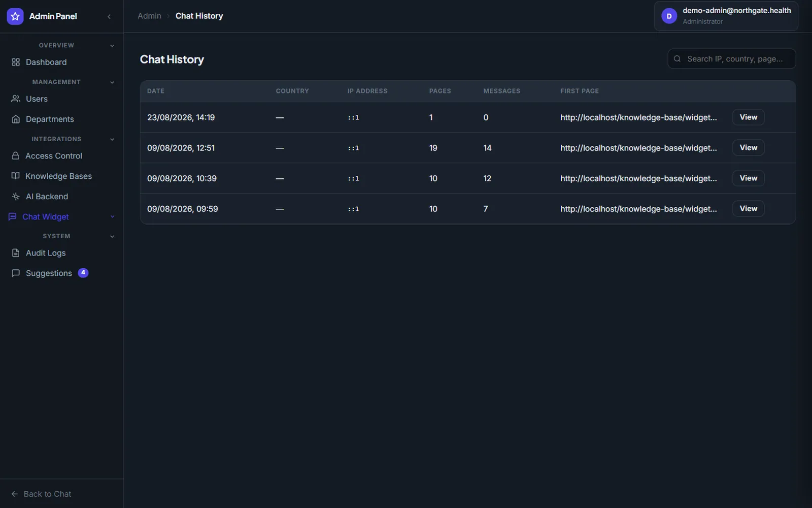Screen dimensions: 812x508
Task: View the 23/08/2026, 14:19 chat
Action: 748,117
